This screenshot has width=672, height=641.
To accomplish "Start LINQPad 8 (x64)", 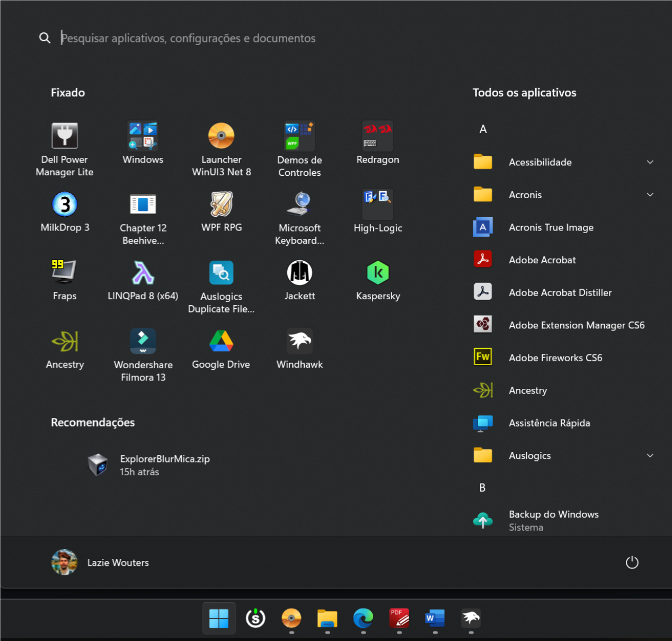I will click(x=143, y=280).
